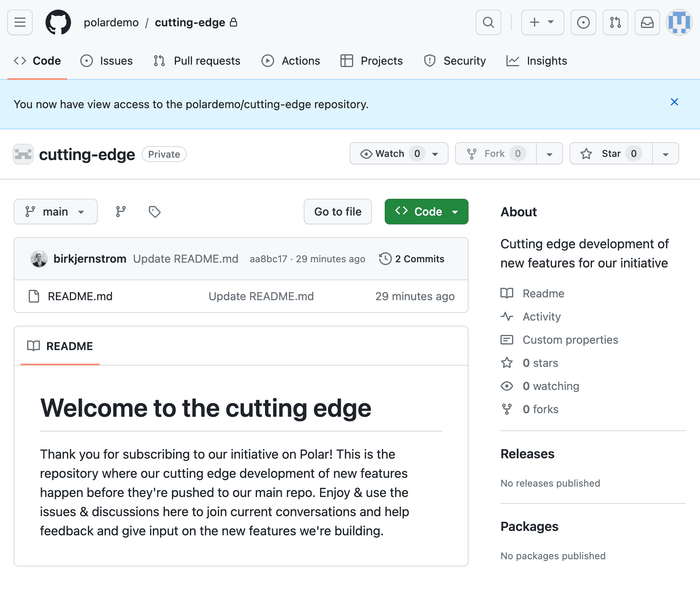Open the README.md file link
Viewport: 700px width, 594px height.
[80, 296]
